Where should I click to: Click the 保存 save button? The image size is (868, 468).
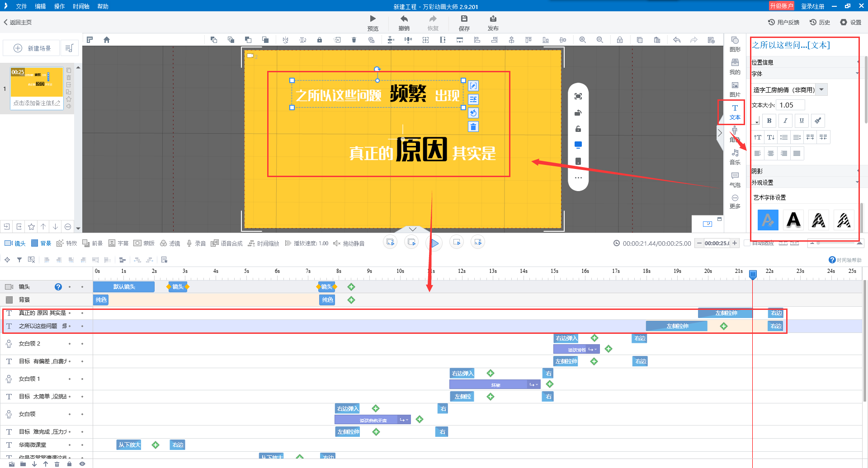pyautogui.click(x=464, y=23)
